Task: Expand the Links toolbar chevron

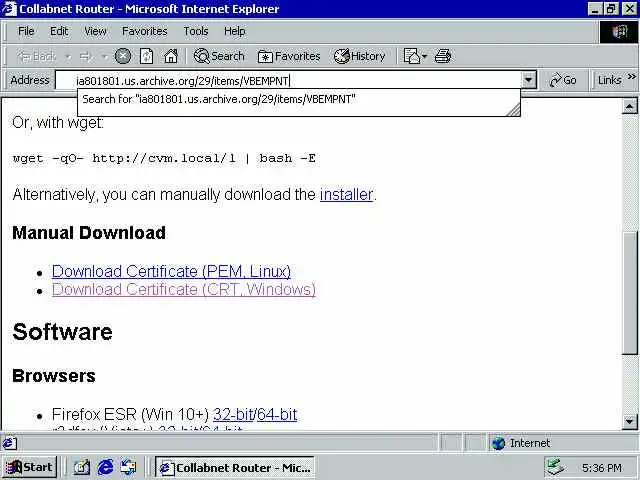Action: (631, 76)
